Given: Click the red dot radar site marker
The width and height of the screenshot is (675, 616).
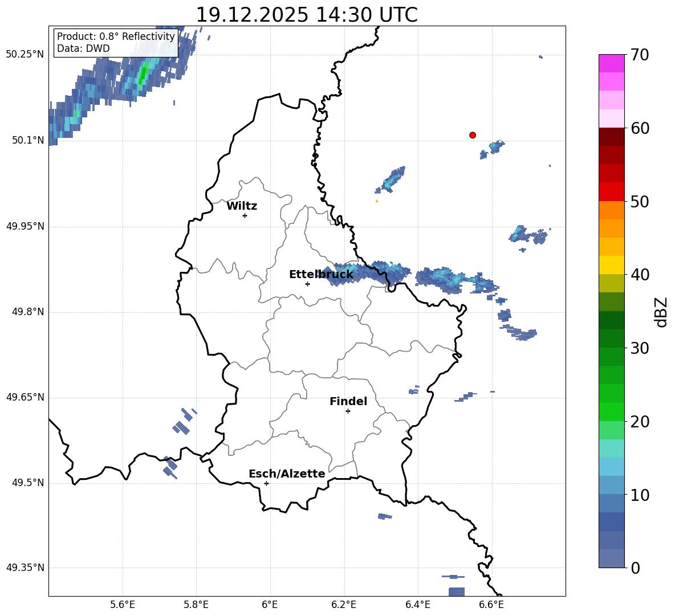Looking at the screenshot, I should click(x=472, y=135).
